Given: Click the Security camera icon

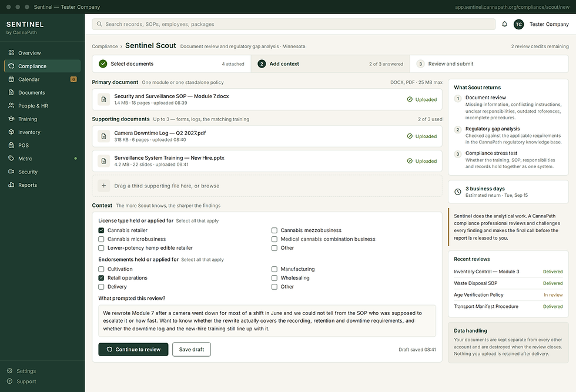Looking at the screenshot, I should (11, 172).
